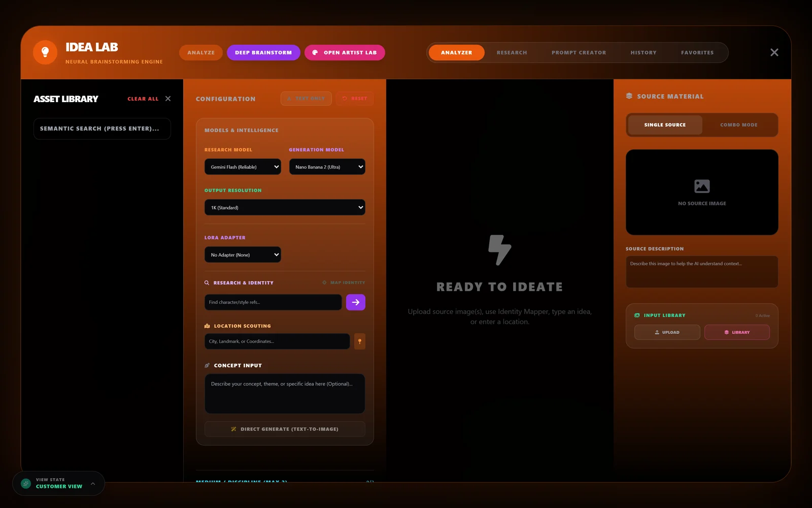Open the Output Resolution dropdown
Screen dimensions: 812x508
pyautogui.click(x=285, y=207)
